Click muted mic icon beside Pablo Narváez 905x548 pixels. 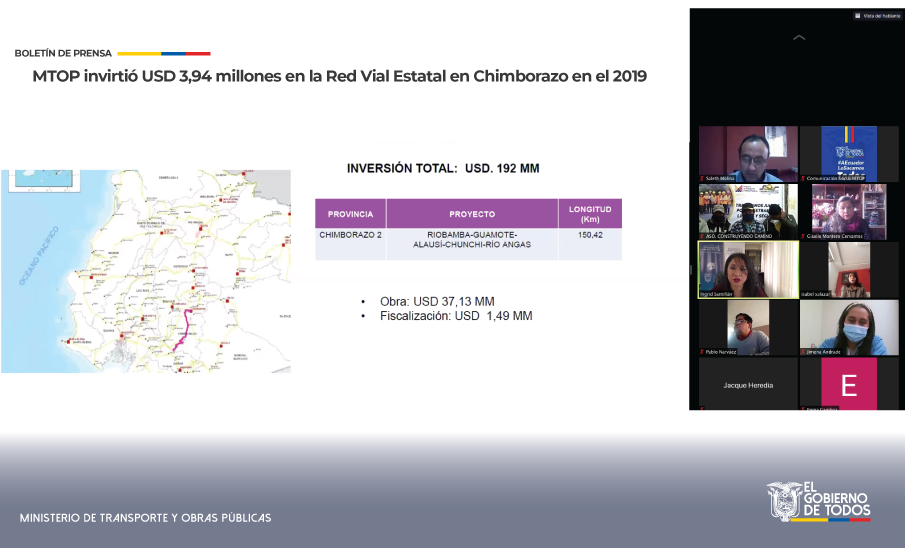pos(703,352)
